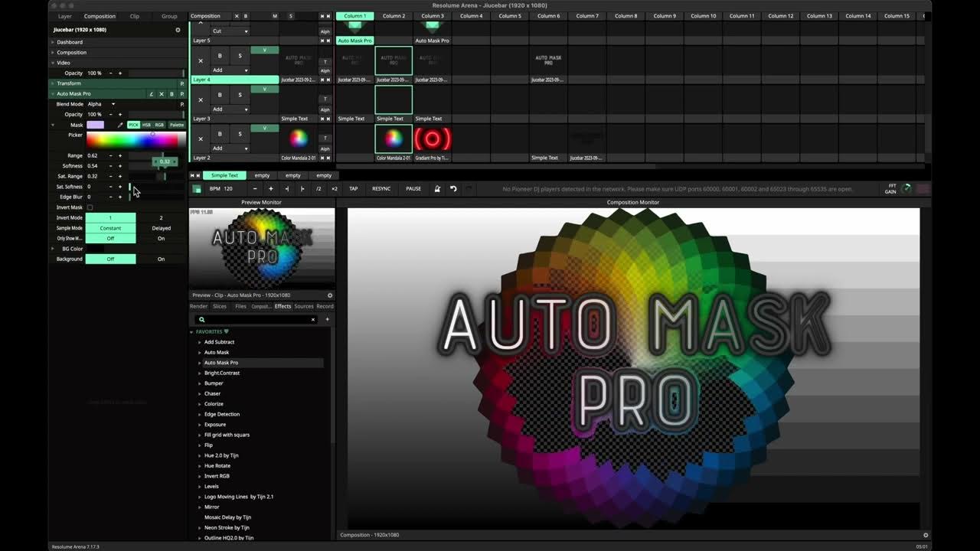
Task: Toggle the Invert Mask checkbox
Action: [90, 207]
